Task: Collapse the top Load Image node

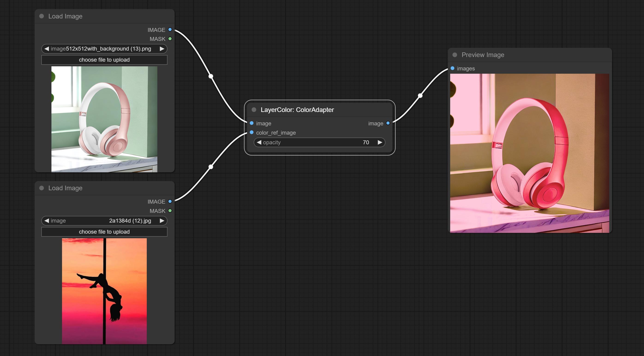Action: 42,16
